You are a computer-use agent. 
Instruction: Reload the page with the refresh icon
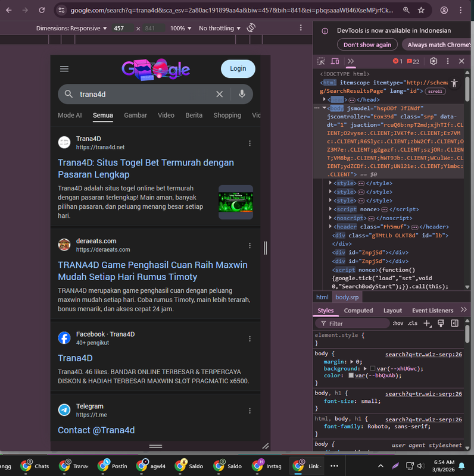42,10
